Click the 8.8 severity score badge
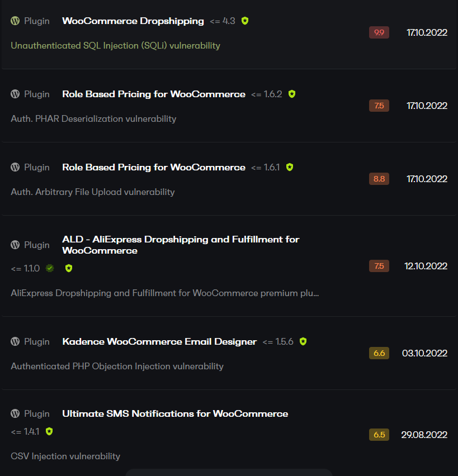 [x=379, y=179]
